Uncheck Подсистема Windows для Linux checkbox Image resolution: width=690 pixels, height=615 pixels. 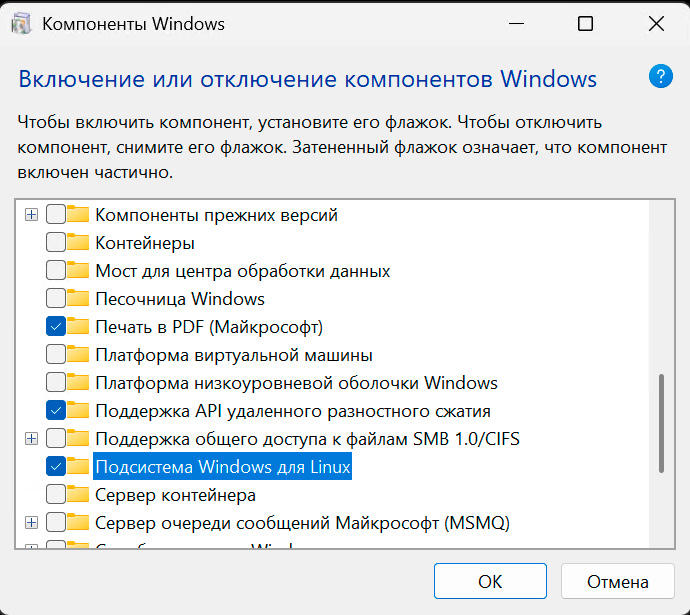click(56, 467)
